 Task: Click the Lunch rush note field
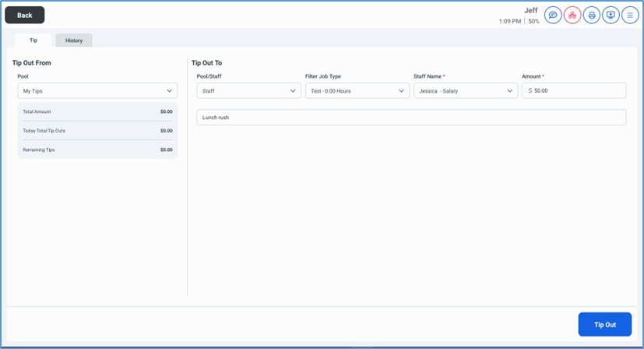410,118
